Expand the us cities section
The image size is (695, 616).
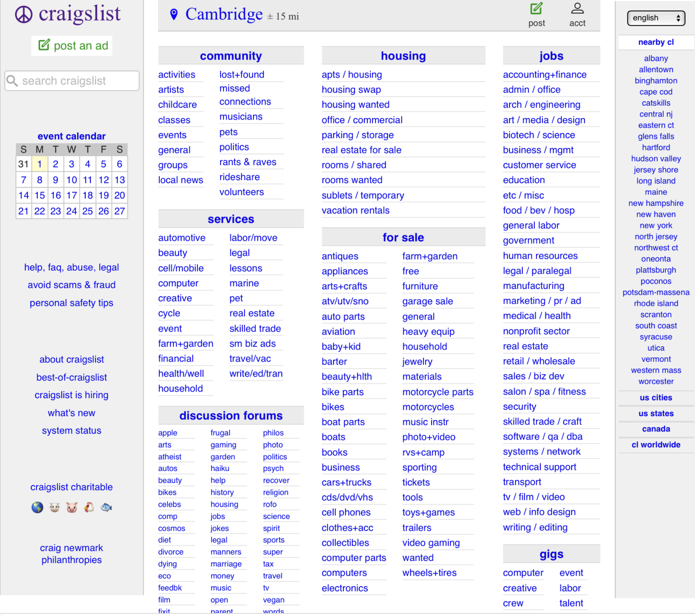656,398
